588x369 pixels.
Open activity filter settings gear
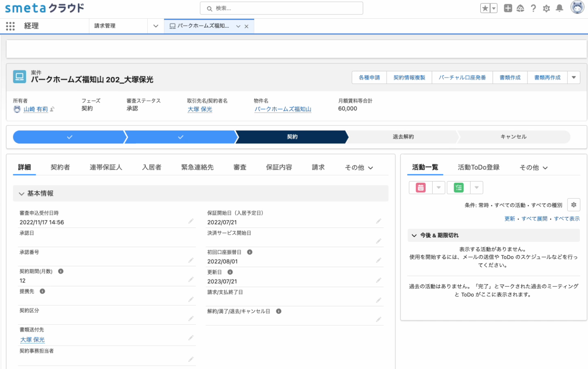(574, 205)
